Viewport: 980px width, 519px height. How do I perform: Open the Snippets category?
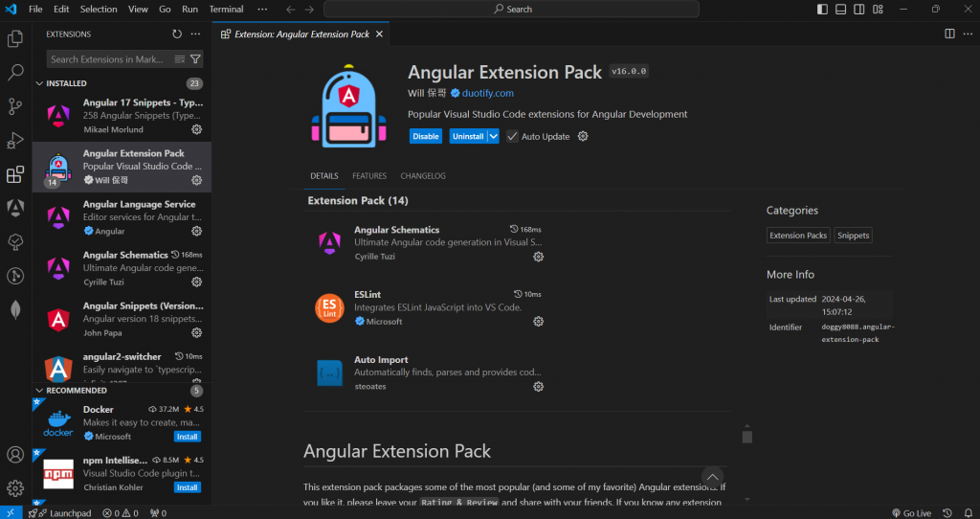tap(853, 236)
